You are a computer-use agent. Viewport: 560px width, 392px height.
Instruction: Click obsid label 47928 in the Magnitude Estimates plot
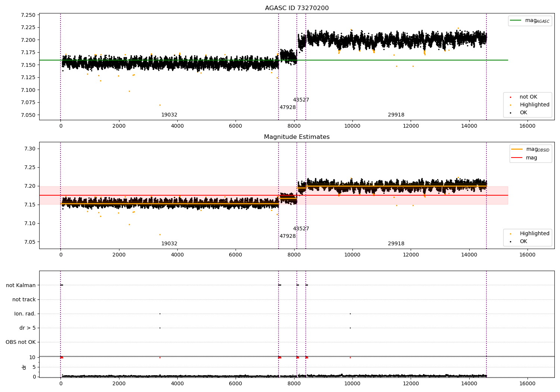coord(288,236)
